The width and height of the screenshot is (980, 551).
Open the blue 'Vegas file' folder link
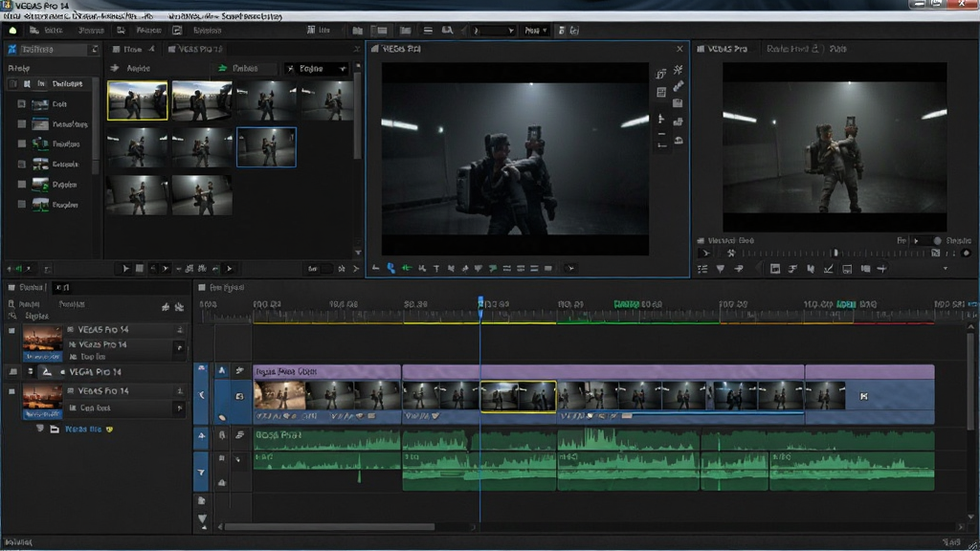(83, 430)
